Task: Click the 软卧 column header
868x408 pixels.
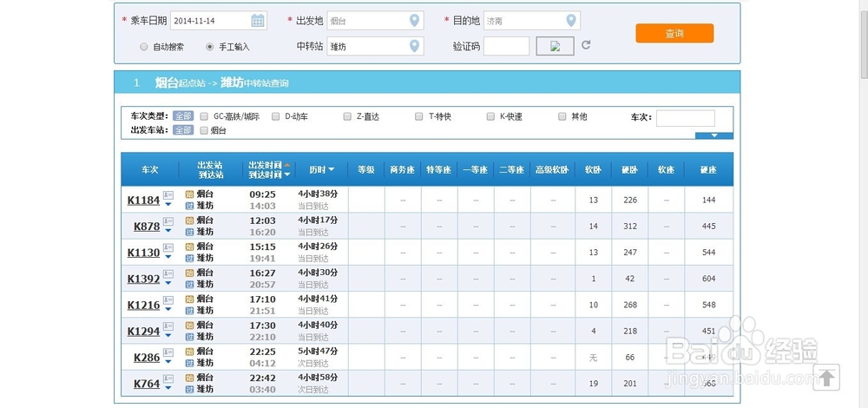Action: [x=593, y=169]
